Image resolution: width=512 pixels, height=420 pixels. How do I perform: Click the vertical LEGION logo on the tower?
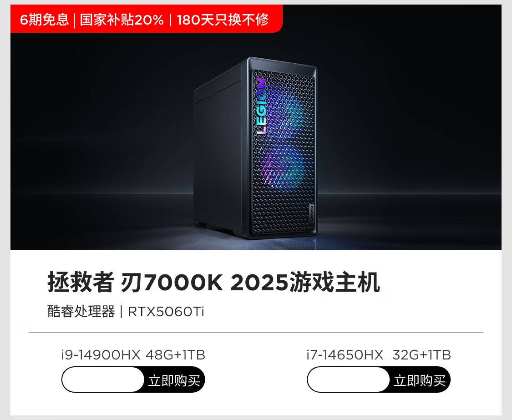[x=261, y=106]
